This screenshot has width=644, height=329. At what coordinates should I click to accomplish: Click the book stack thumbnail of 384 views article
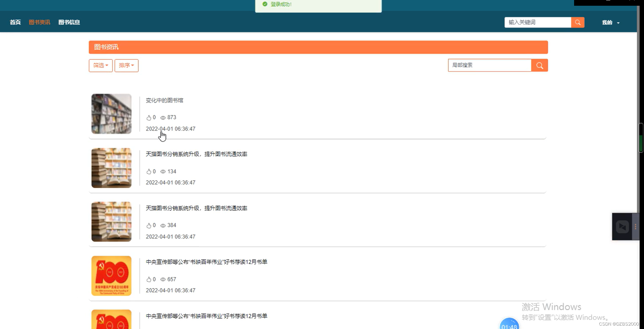(111, 222)
